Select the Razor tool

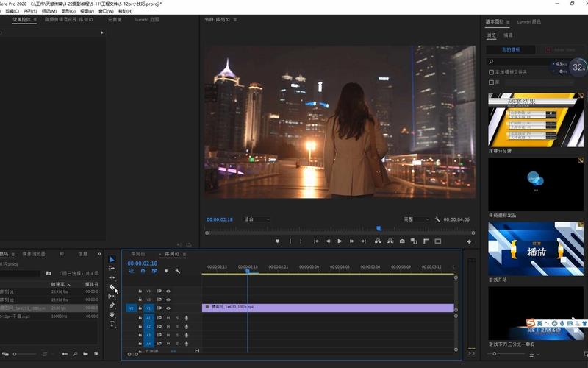pos(112,287)
